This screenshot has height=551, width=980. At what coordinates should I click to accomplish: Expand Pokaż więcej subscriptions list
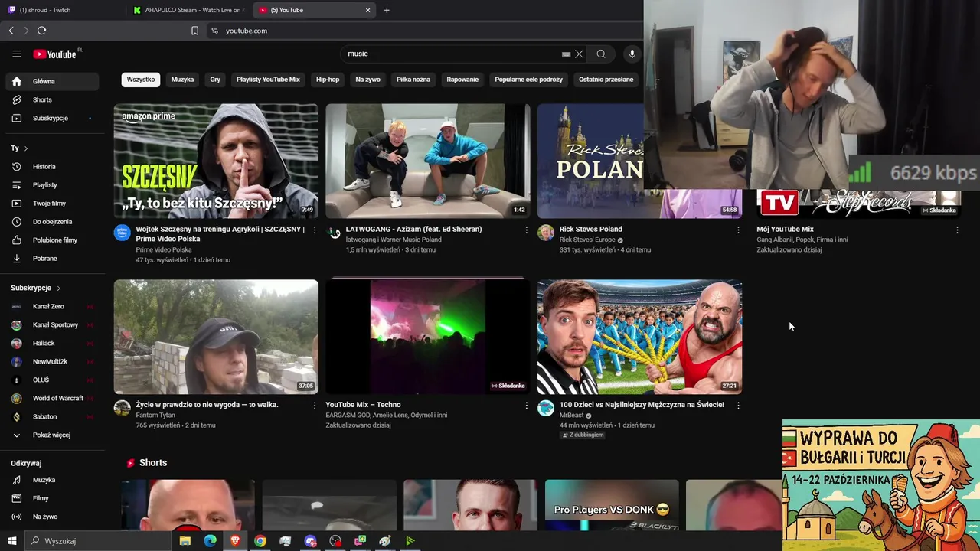52,435
